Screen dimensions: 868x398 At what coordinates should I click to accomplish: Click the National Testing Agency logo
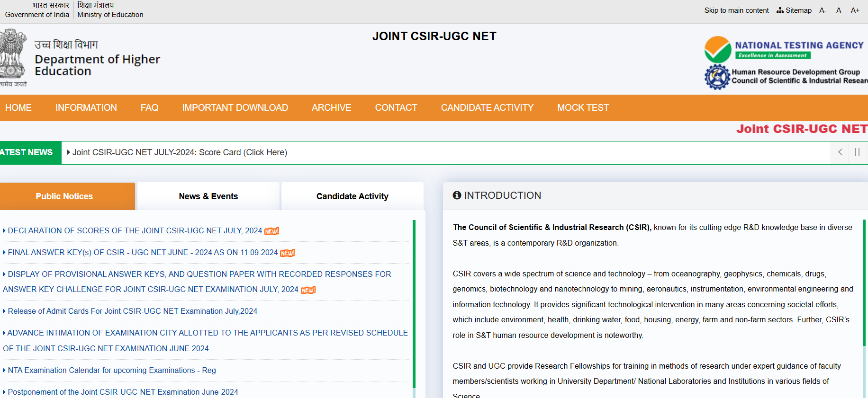[x=784, y=49]
